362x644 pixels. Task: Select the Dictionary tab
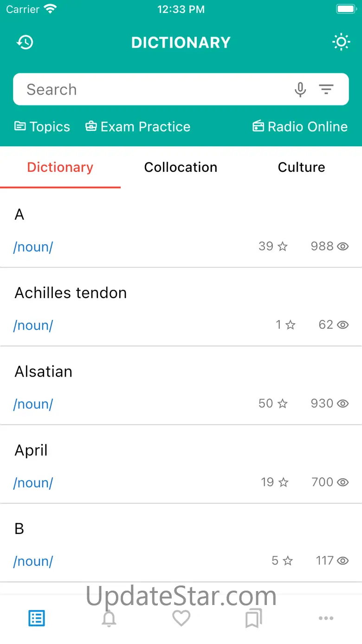pyautogui.click(x=60, y=167)
